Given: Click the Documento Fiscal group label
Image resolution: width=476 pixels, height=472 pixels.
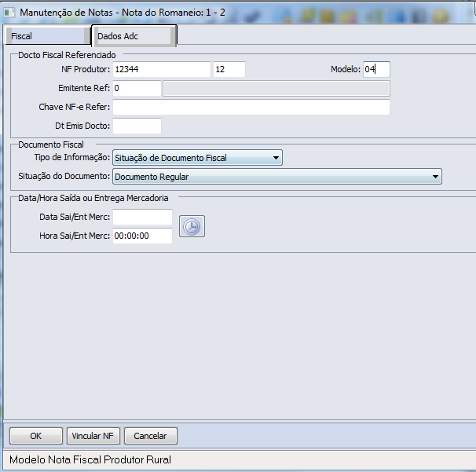Looking at the screenshot, I should (x=51, y=145).
